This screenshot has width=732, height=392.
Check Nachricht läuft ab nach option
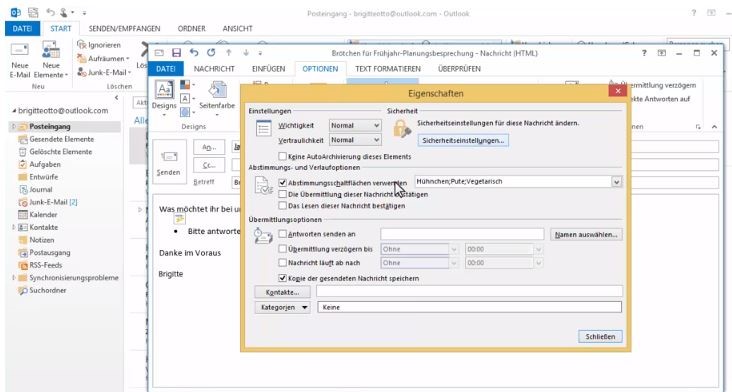pyautogui.click(x=282, y=263)
